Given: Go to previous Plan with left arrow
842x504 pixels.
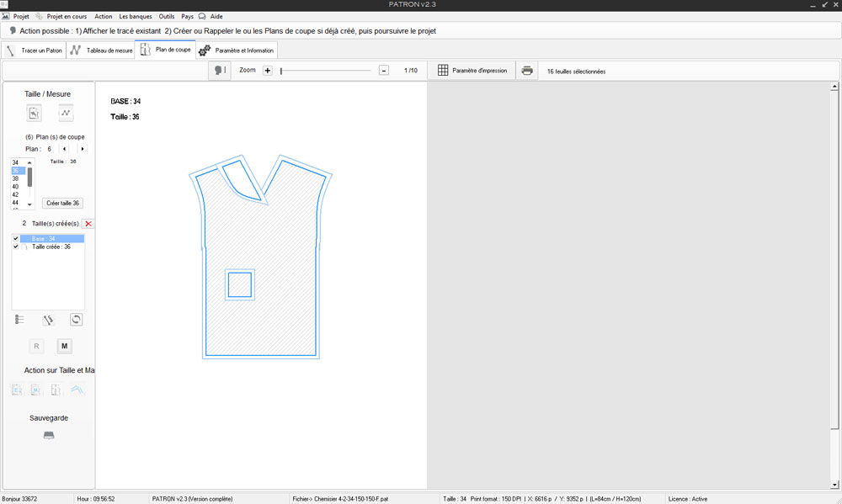Looking at the screenshot, I should click(x=65, y=149).
